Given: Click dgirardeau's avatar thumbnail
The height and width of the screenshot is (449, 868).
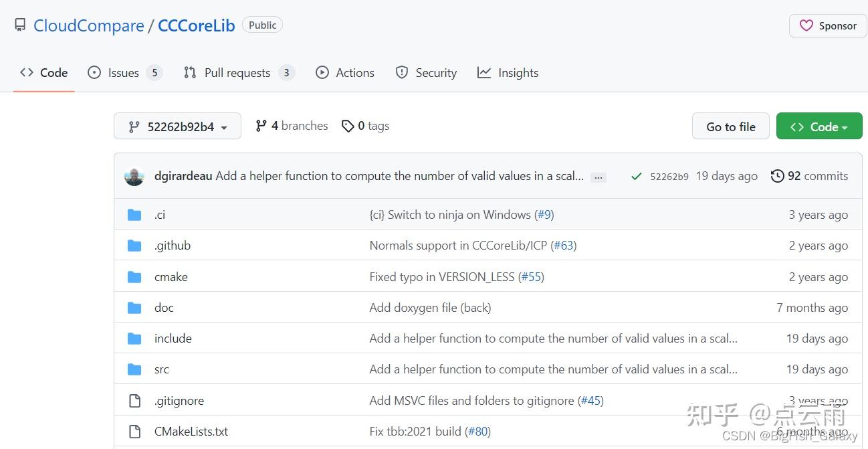Looking at the screenshot, I should (x=134, y=176).
